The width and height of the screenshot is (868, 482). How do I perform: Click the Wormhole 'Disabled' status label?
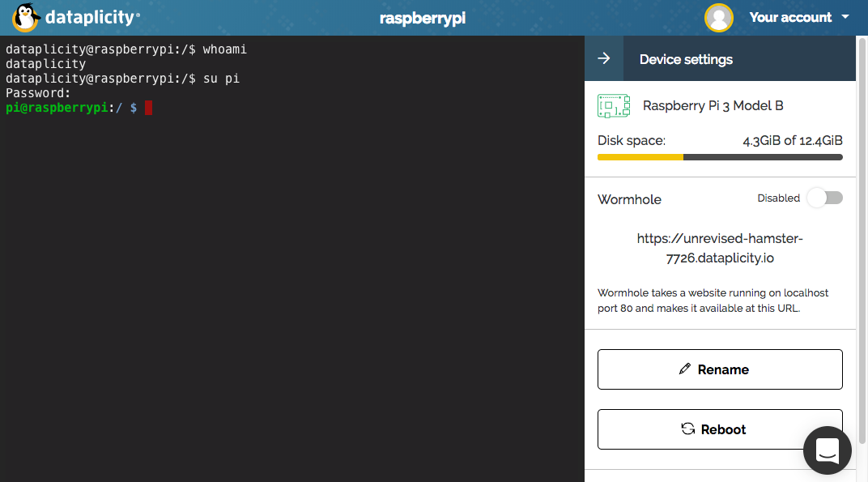click(x=778, y=198)
